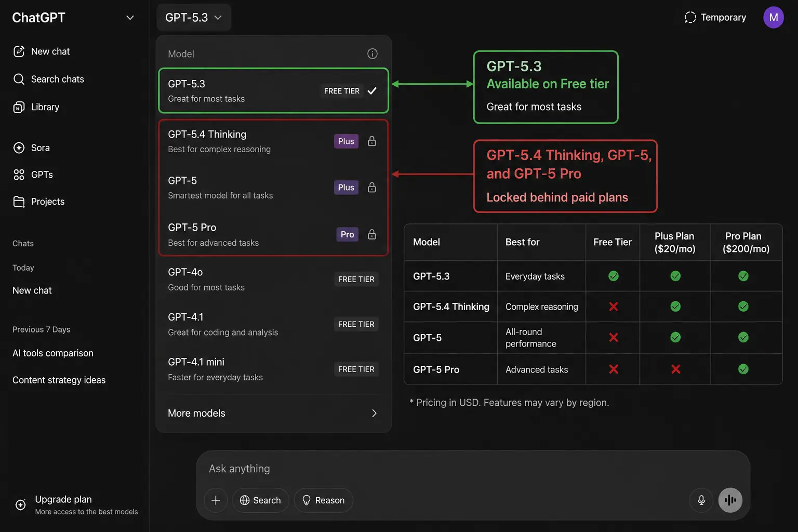Select the GPT-4o model
Image resolution: width=798 pixels, height=532 pixels.
pos(273,279)
